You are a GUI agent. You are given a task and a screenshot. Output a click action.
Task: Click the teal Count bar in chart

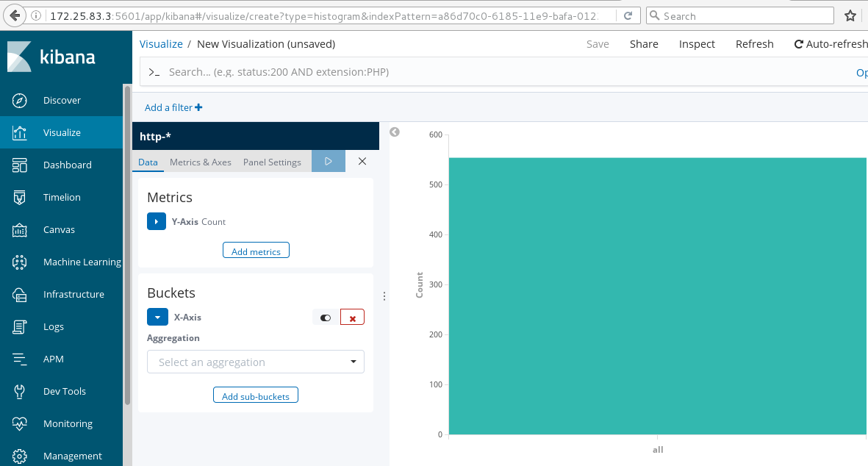click(658, 296)
